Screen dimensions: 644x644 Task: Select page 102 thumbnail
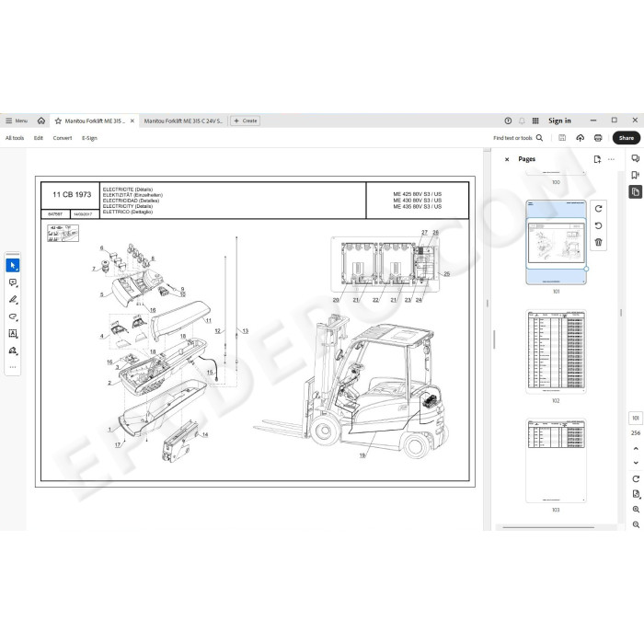coord(556,351)
